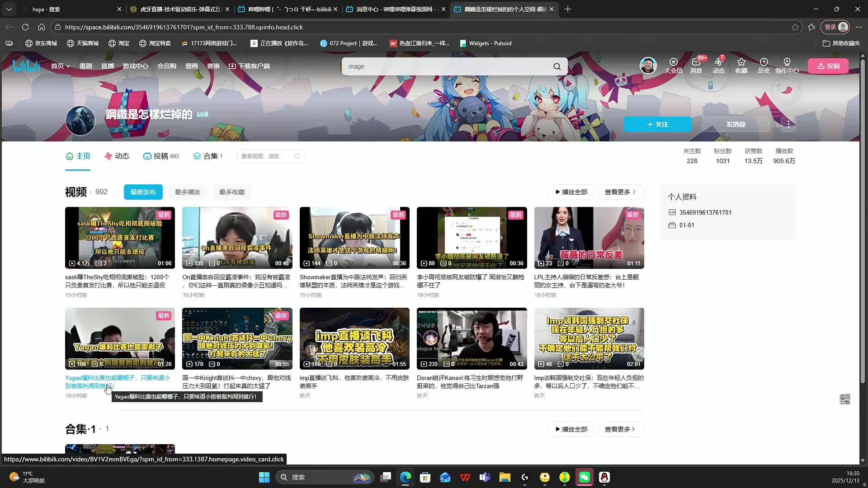The width and height of the screenshot is (868, 488).
Task: Expand the 首页 dropdown arrow
Action: [x=68, y=66]
